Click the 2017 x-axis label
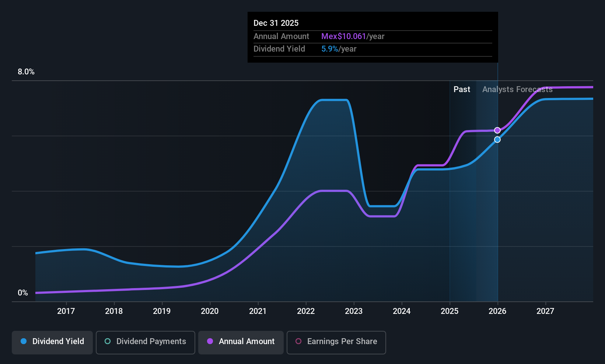 66,311
